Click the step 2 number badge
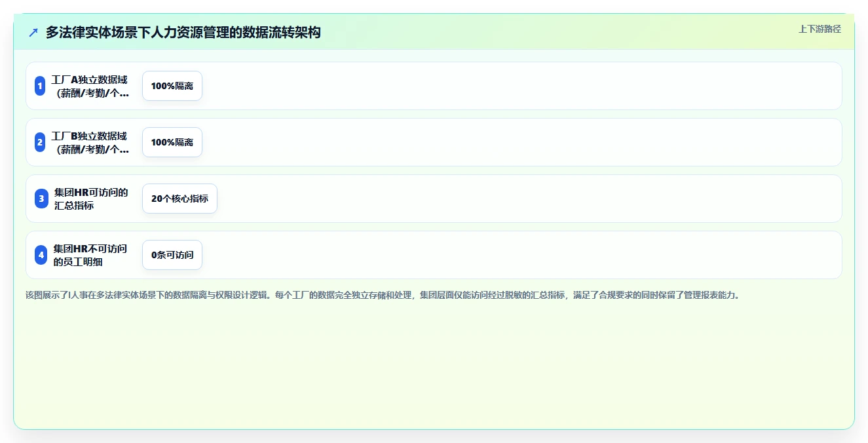The width and height of the screenshot is (868, 443). [40, 142]
